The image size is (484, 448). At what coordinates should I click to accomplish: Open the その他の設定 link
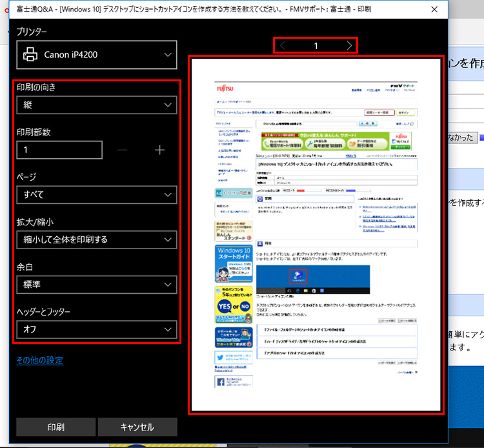click(40, 361)
